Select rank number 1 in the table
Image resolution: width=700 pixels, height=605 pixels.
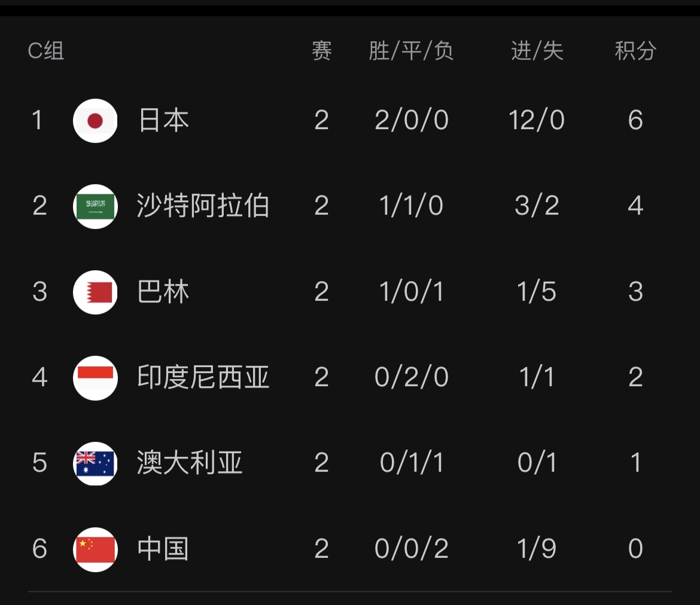tap(38, 120)
